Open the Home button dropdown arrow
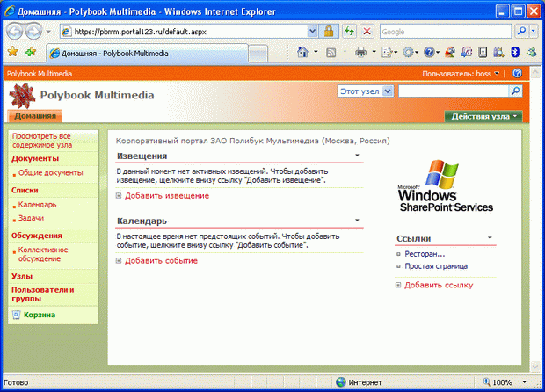Viewport: 545px width, 392px height. coord(316,52)
